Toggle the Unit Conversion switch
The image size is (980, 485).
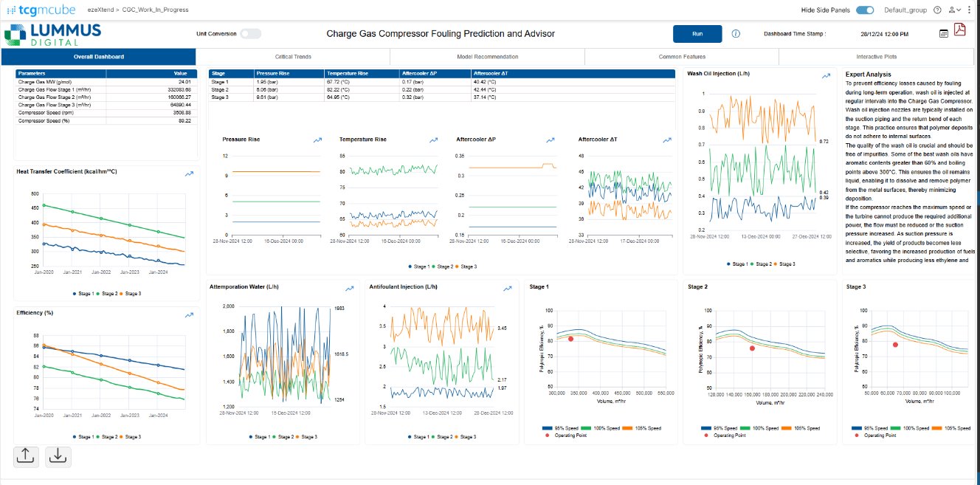[250, 34]
